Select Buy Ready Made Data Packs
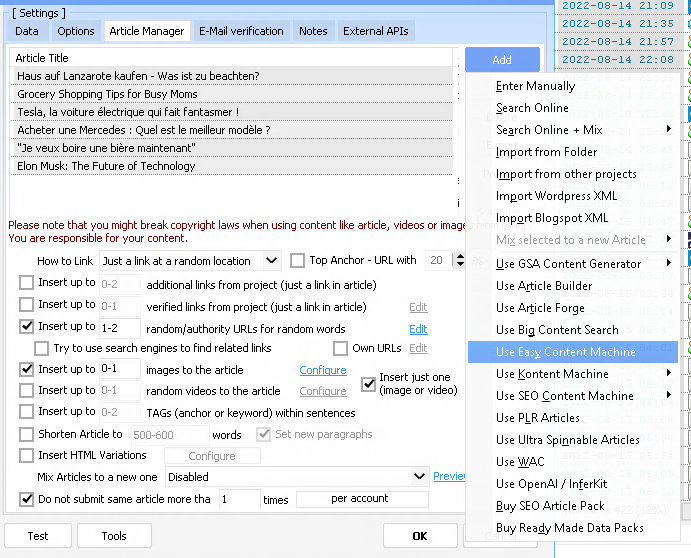This screenshot has height=558, width=691. [x=569, y=528]
